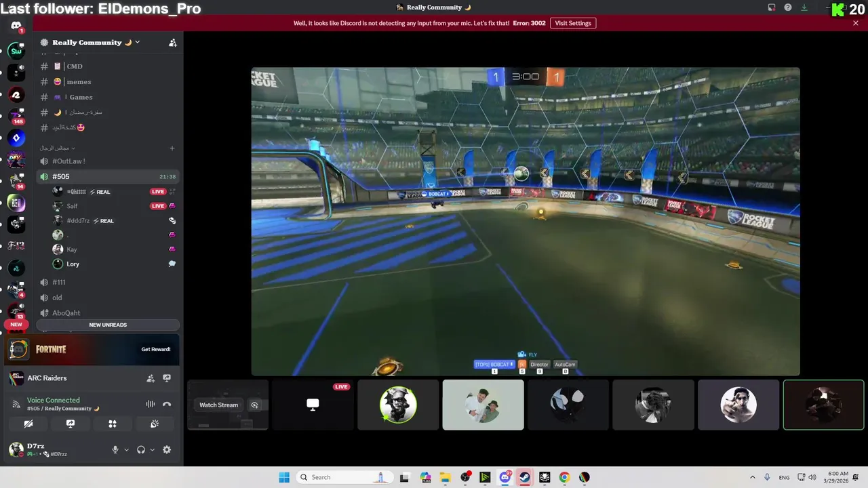The image size is (868, 488).
Task: Show hidden system tray icons
Action: click(752, 477)
